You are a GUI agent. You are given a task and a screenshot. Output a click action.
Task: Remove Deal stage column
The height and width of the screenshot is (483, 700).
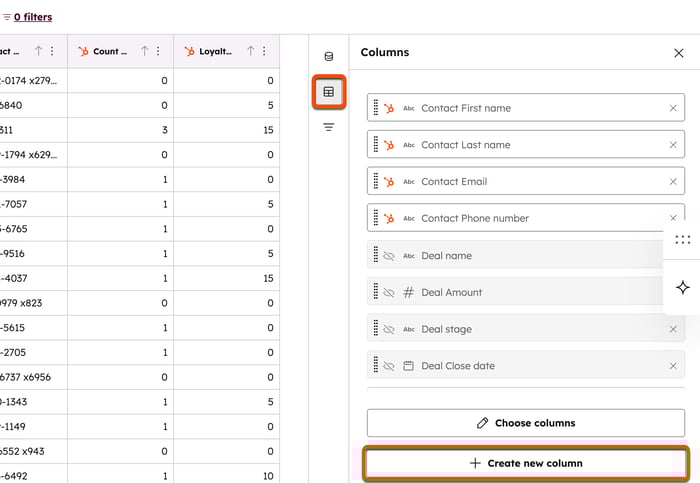tap(673, 329)
